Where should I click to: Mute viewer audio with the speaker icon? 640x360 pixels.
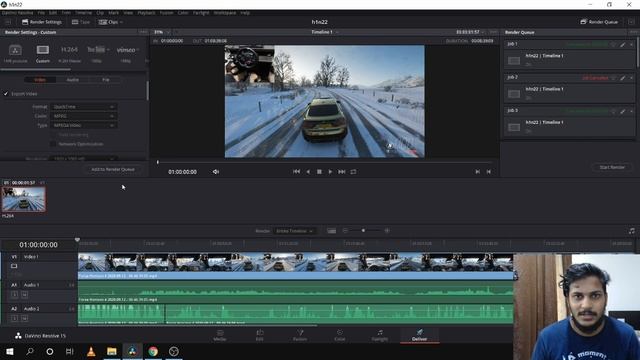216,172
